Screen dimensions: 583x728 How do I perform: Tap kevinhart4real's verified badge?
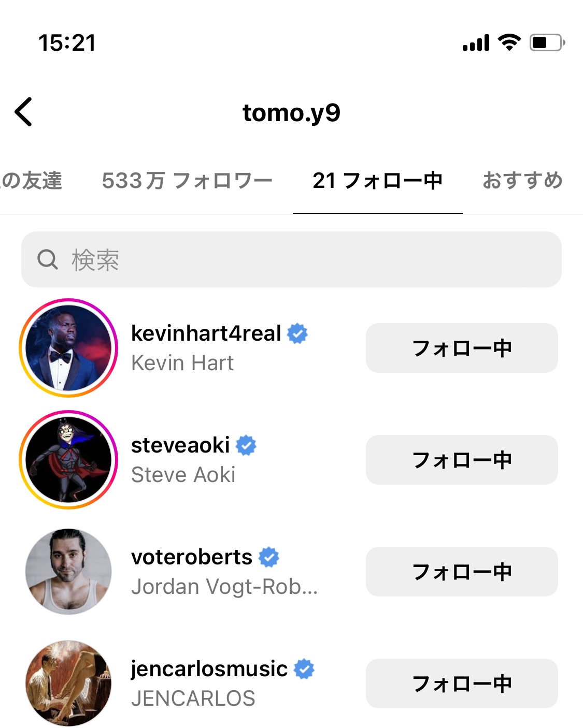pyautogui.click(x=297, y=333)
